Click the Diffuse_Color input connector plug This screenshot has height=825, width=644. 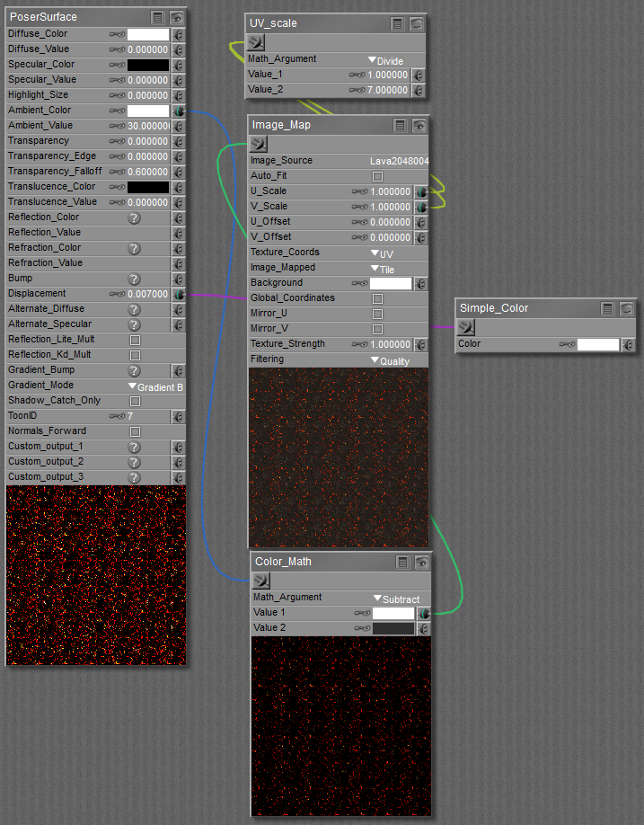(x=178, y=34)
